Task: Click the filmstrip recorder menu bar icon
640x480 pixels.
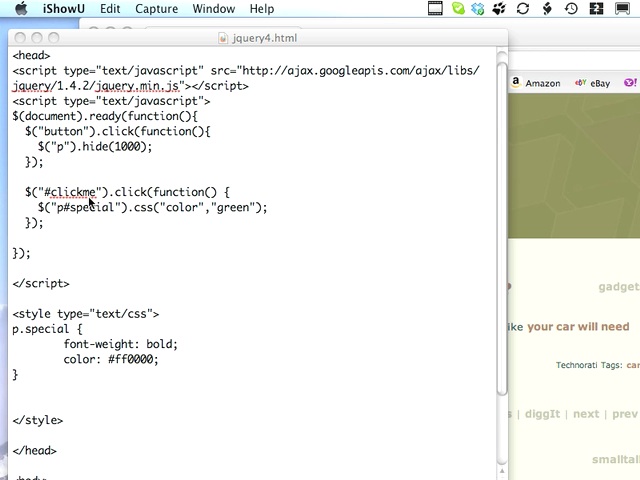Action: coord(435,8)
